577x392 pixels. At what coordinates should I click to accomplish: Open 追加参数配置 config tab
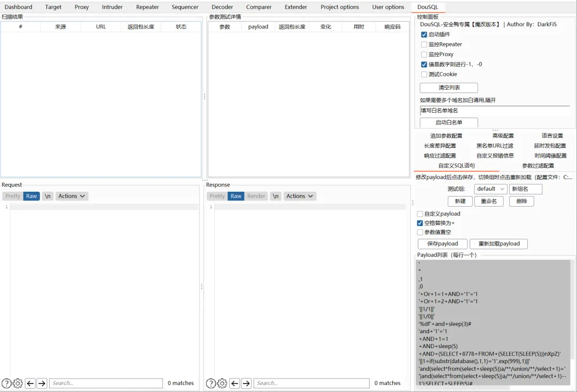[x=446, y=136]
